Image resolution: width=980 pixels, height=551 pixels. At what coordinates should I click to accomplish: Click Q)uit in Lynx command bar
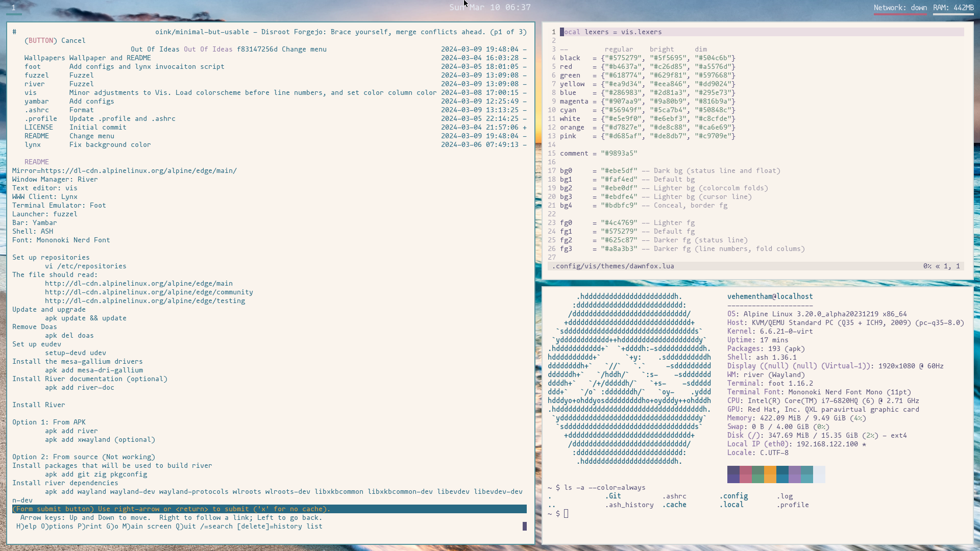click(186, 527)
